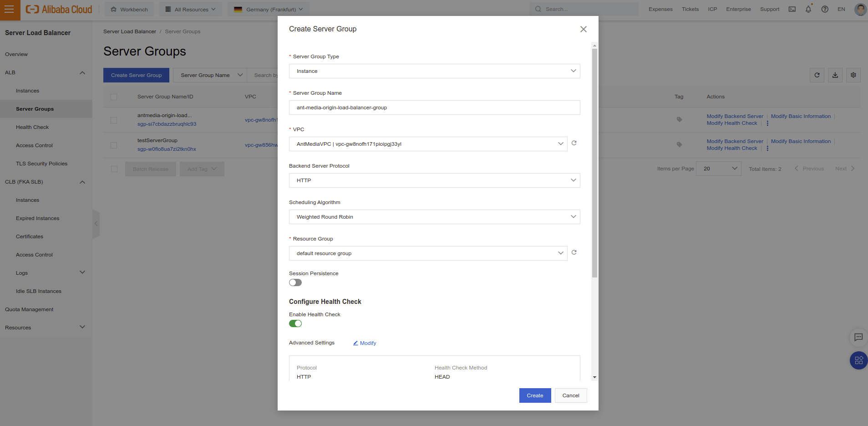
Task: Open Server Group Name filter dropdown
Action: (x=210, y=75)
